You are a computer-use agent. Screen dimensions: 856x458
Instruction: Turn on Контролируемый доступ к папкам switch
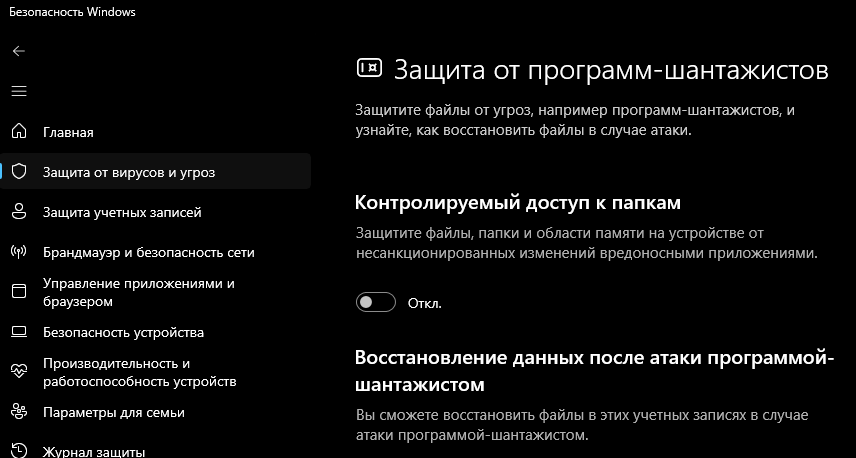pos(376,302)
